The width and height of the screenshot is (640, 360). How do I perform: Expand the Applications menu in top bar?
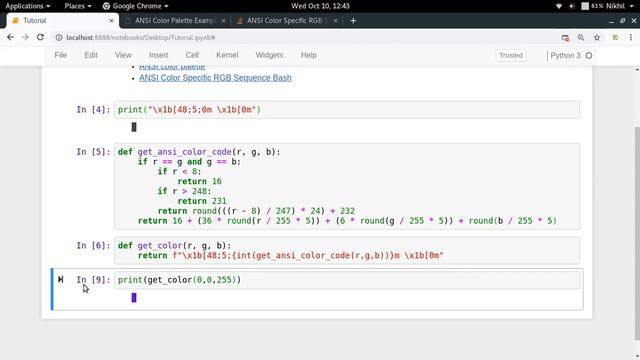click(x=28, y=6)
